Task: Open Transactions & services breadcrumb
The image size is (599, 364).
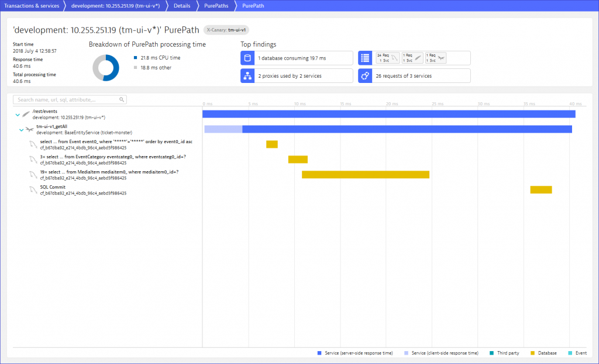Action: [x=32, y=6]
